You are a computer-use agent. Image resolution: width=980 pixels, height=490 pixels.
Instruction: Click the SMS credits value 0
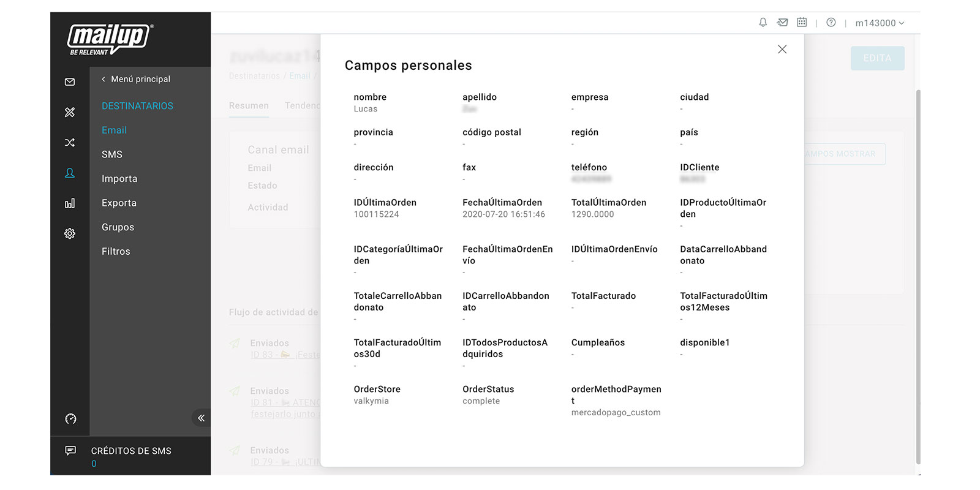[x=94, y=464]
